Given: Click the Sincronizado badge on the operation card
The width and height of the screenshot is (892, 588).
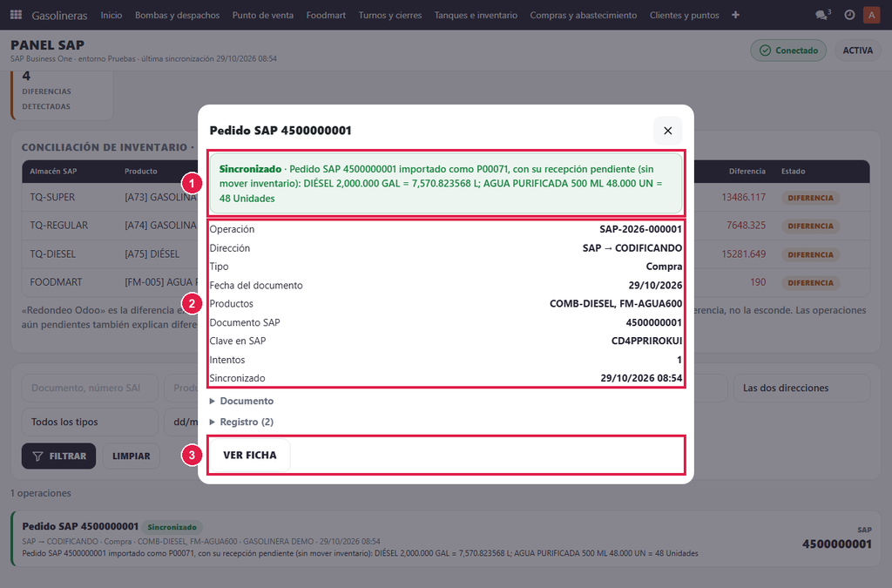Looking at the screenshot, I should (172, 527).
